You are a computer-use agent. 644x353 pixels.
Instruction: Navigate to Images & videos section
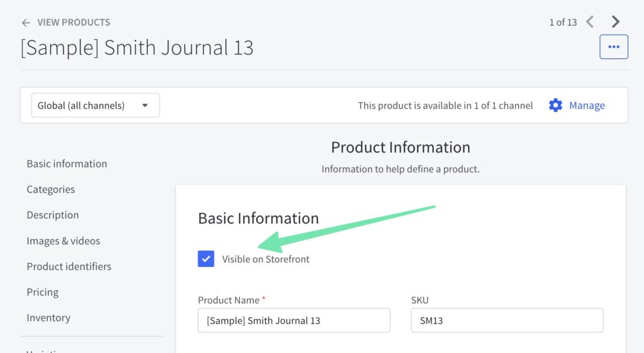tap(63, 241)
